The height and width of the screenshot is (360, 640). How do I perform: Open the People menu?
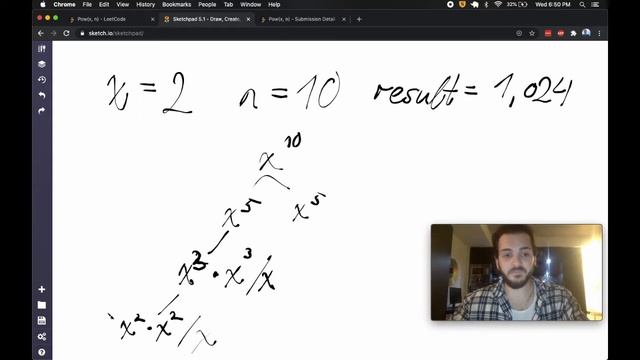tap(207, 4)
